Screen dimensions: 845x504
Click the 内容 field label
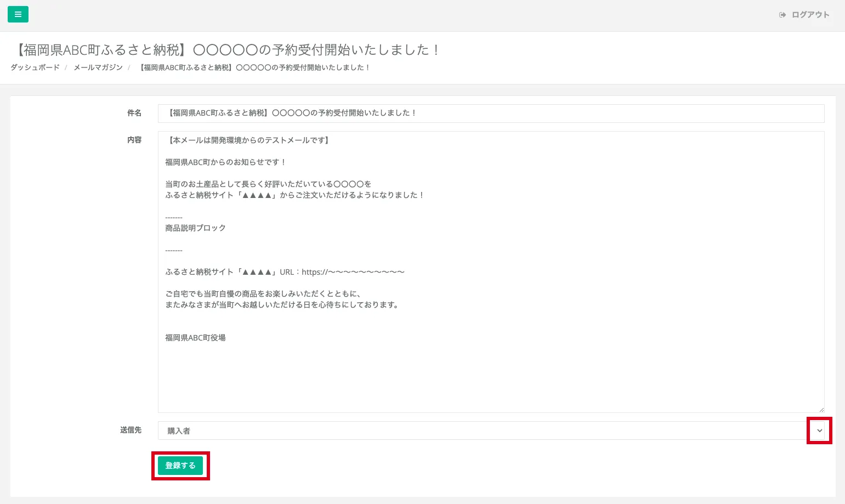pos(134,140)
